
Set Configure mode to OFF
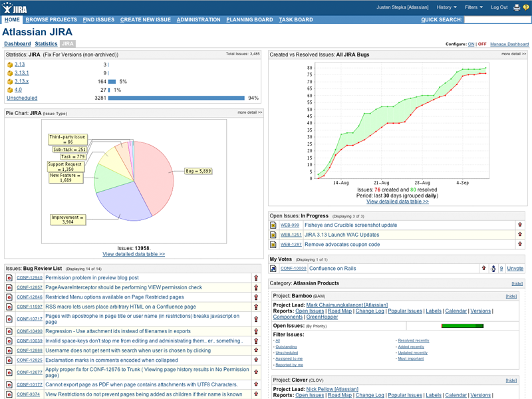(482, 44)
